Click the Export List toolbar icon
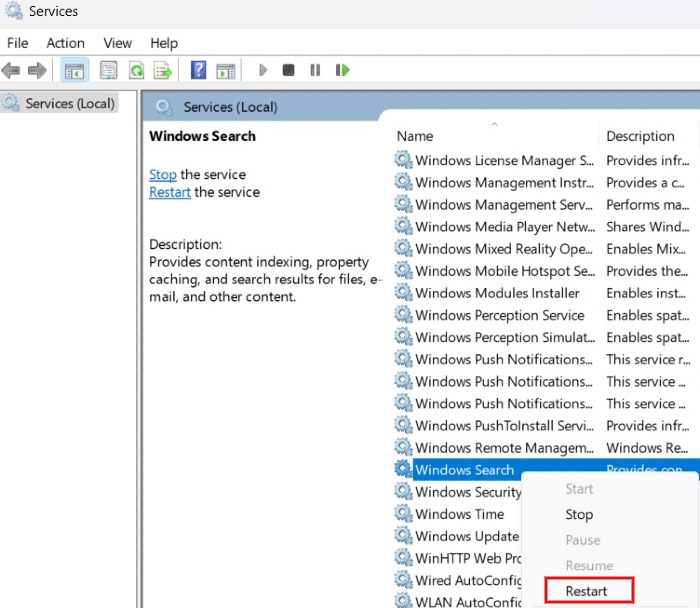This screenshot has height=608, width=700. coord(162,70)
